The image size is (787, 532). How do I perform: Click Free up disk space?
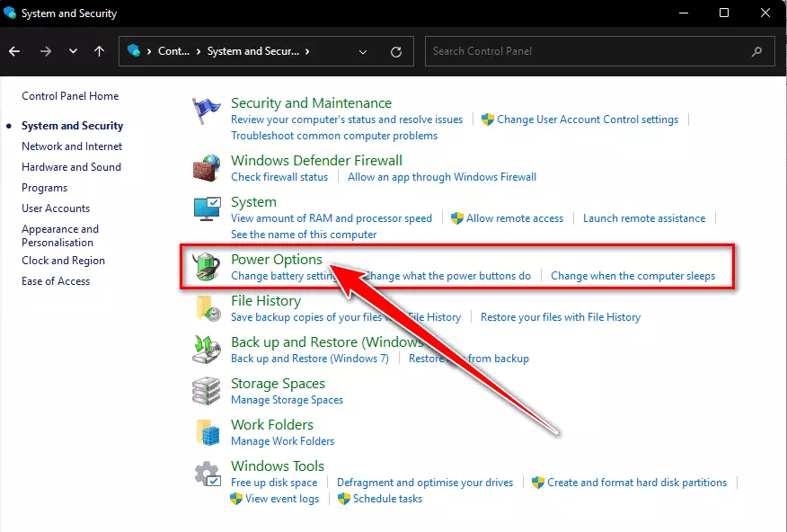(274, 483)
